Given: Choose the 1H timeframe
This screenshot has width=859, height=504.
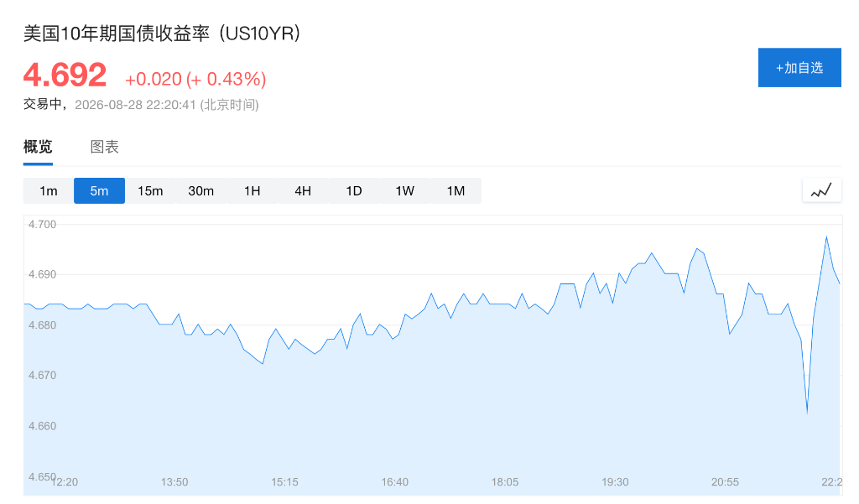Looking at the screenshot, I should pyautogui.click(x=252, y=190).
